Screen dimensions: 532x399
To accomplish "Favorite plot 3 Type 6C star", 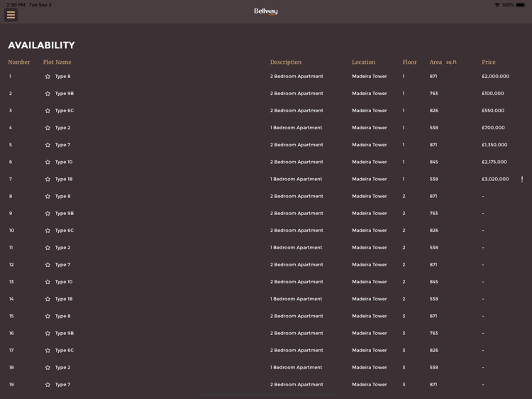I will tap(48, 111).
